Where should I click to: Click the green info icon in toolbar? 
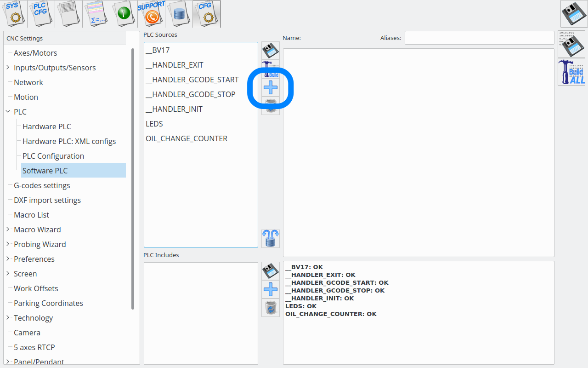124,14
